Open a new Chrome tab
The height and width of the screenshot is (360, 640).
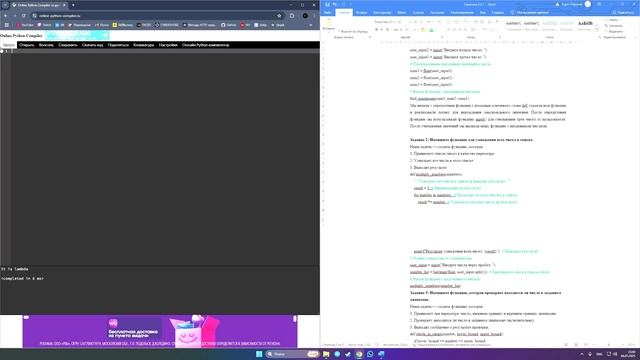(x=73, y=5)
